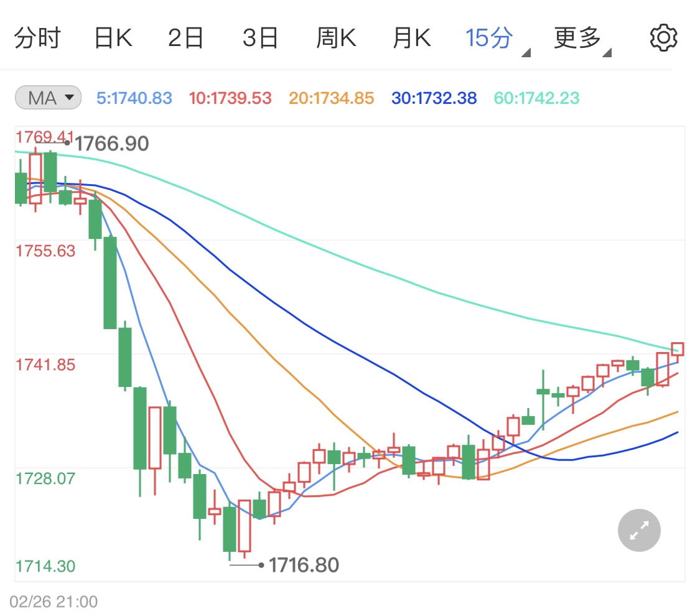Switch to the 分时 tab
This screenshot has height=614, width=700.
click(x=37, y=38)
